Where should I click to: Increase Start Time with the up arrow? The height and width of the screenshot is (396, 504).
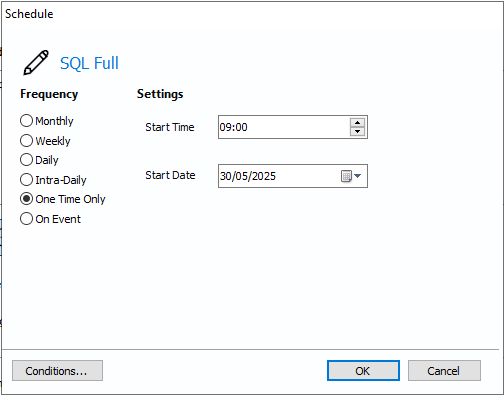(357, 122)
